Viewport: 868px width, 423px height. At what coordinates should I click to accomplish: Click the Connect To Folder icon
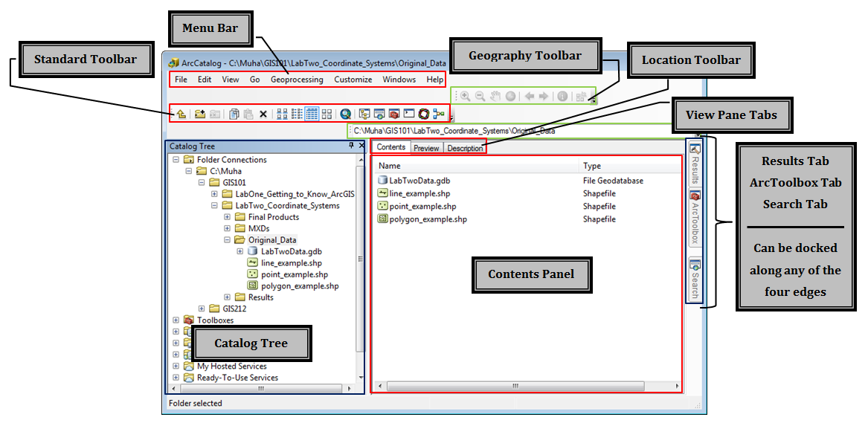200,114
